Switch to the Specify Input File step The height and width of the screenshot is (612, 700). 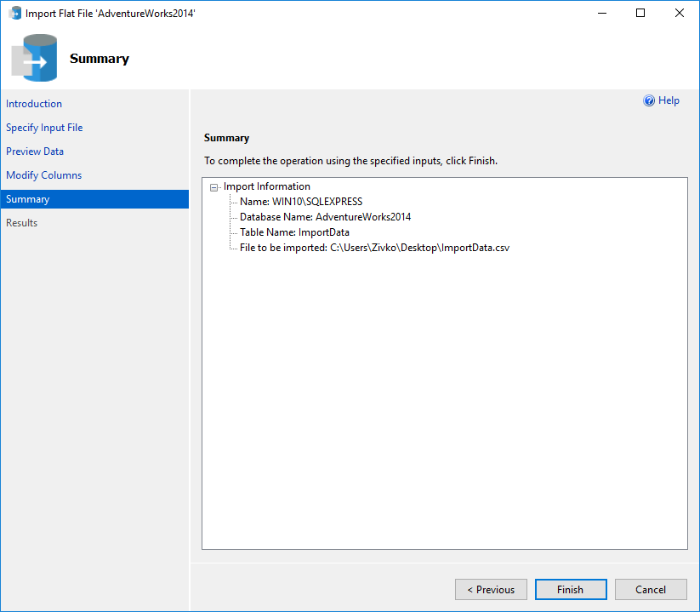[x=44, y=127]
